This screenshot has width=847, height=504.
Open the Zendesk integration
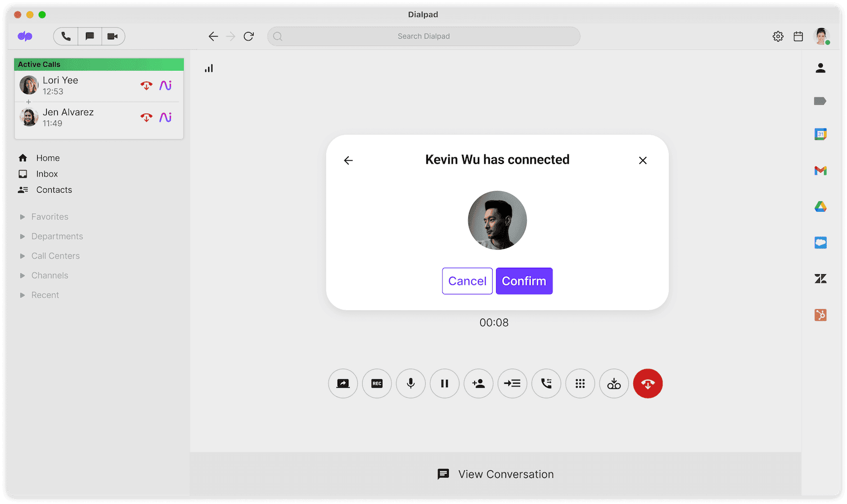coord(821,278)
